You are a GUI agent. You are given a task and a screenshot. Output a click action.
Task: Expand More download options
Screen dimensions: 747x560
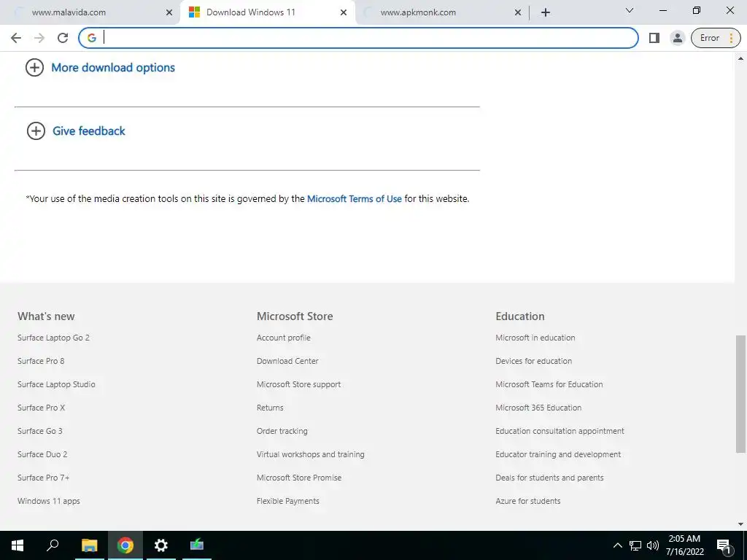click(100, 68)
